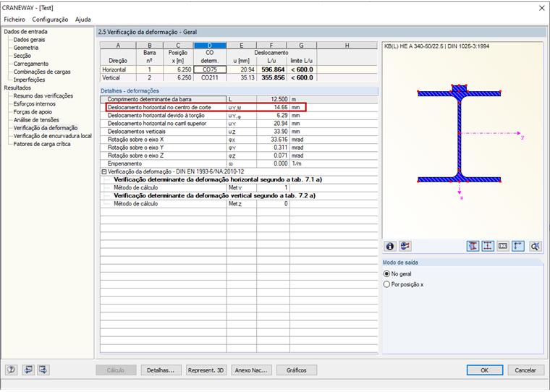Select the 'Empenamento' row
The width and height of the screenshot is (550, 392).
coord(239,163)
